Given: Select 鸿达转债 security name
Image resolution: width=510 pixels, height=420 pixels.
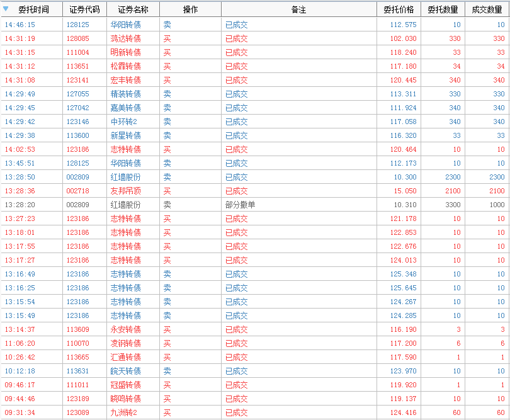Looking at the screenshot, I should click(x=125, y=38).
